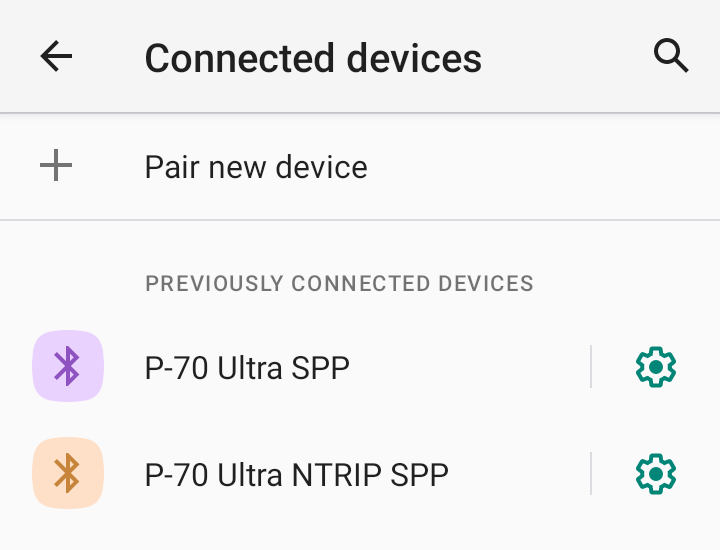The width and height of the screenshot is (720, 550).
Task: Open settings gear for P-70 Ultra SPP
Action: 656,367
